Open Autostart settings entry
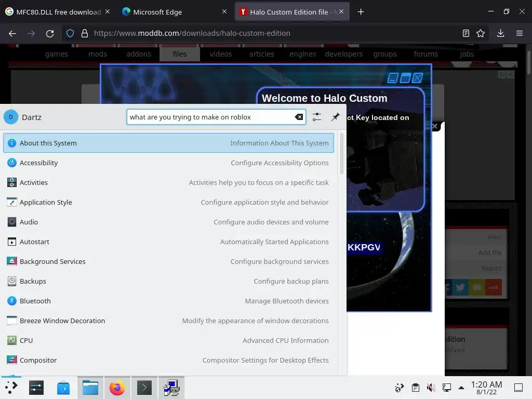This screenshot has height=399, width=532. click(x=168, y=242)
